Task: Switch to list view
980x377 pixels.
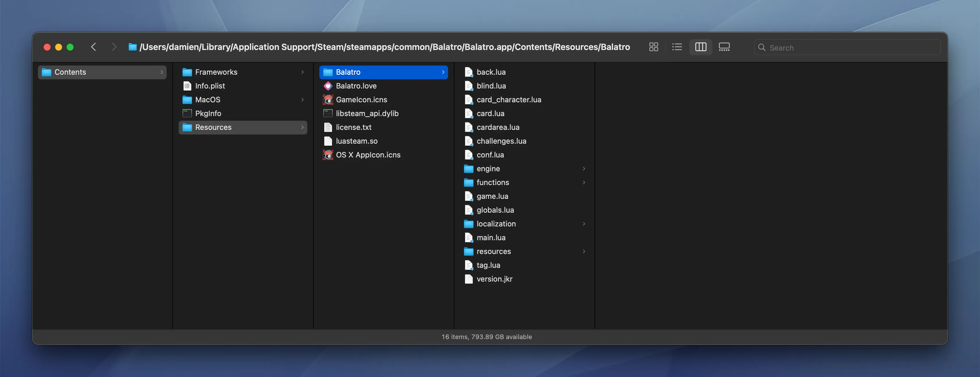Action: (677, 47)
